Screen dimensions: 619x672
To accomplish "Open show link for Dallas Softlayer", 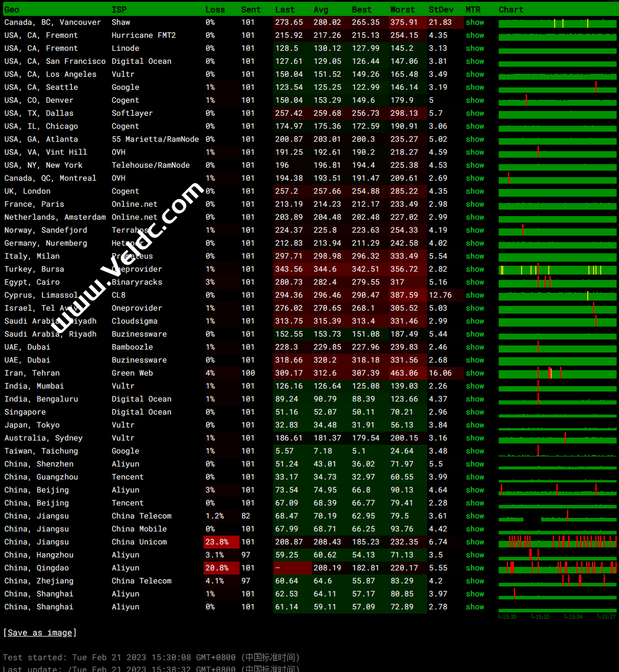I will pos(474,113).
